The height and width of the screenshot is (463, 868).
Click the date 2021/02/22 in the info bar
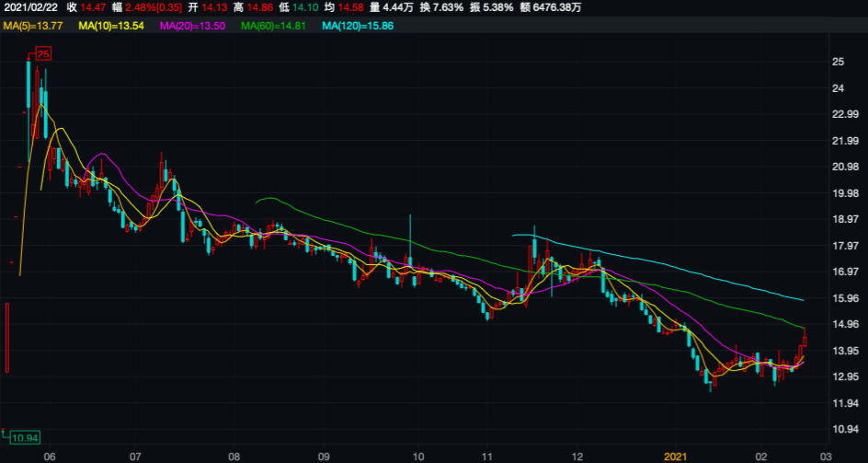[x=30, y=7]
